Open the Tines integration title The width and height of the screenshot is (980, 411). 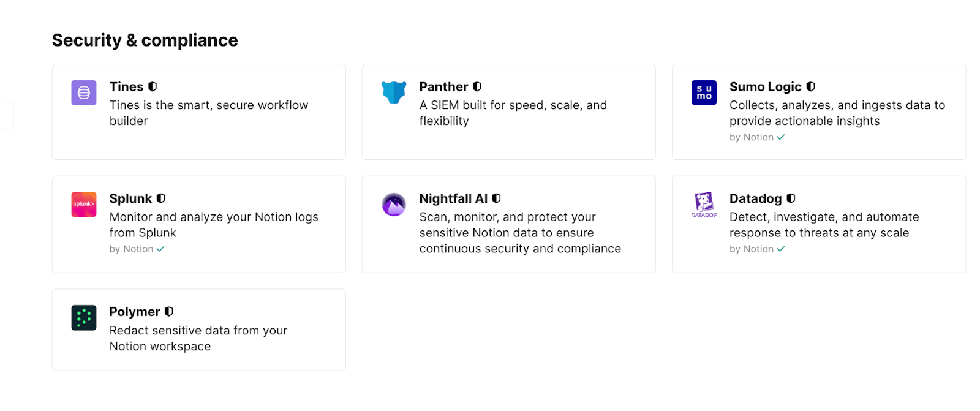tap(126, 87)
